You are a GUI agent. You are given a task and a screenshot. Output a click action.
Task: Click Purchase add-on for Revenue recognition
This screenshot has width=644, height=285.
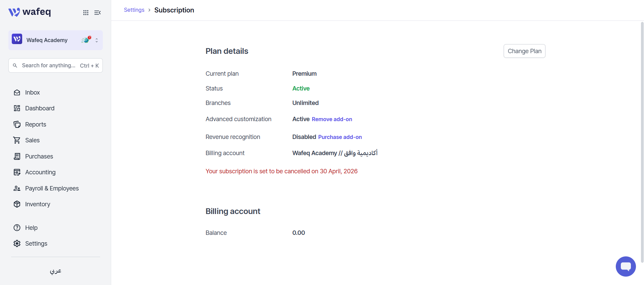pyautogui.click(x=340, y=137)
